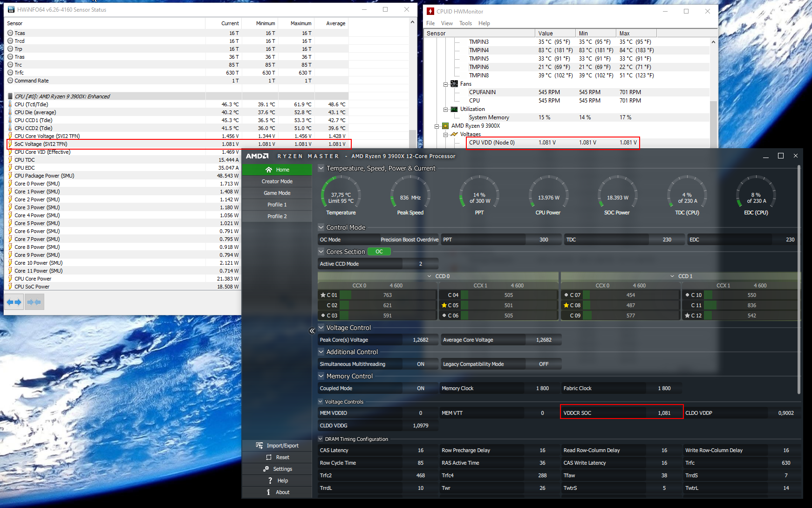The height and width of the screenshot is (508, 812).
Task: Select Profile 2 in Ryzen Master
Action: 277,216
